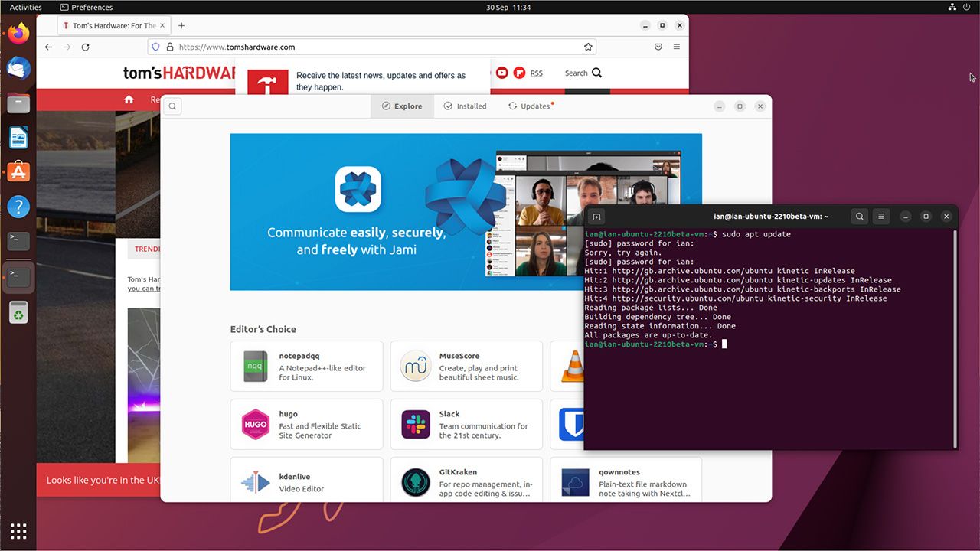Click the Tom's Hardware home icon
Viewport: 980px width, 551px height.
tap(129, 99)
